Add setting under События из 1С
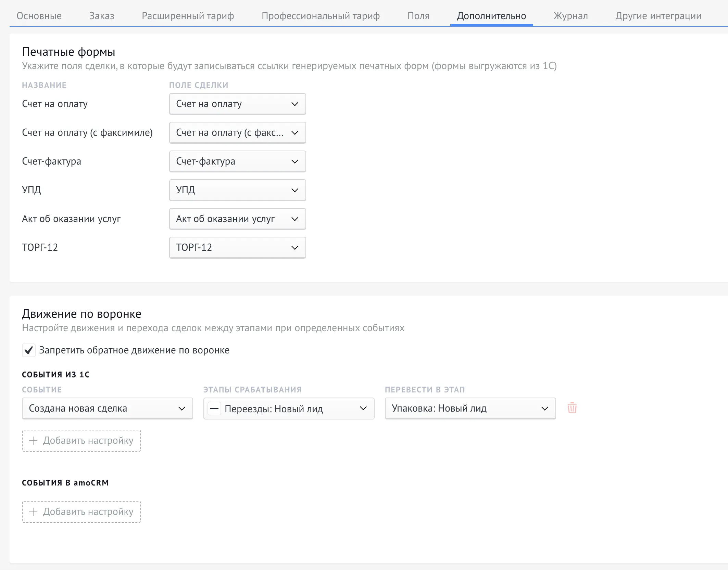 pos(81,441)
